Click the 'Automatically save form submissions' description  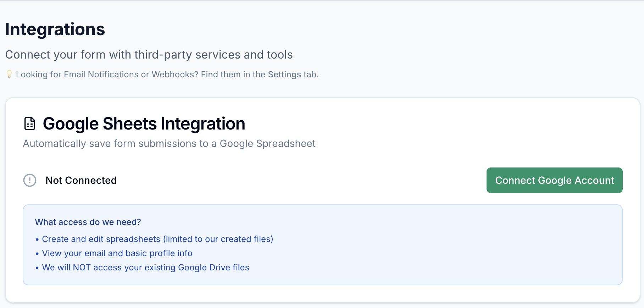[x=169, y=144]
